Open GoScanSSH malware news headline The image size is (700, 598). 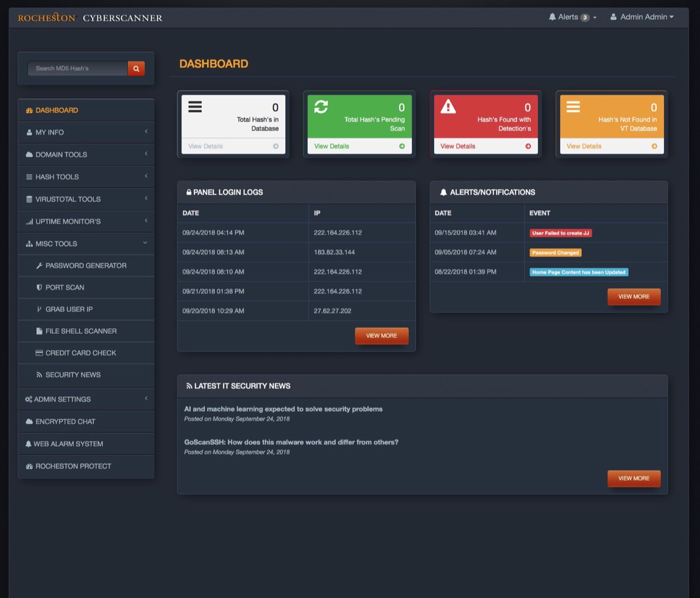pos(291,442)
